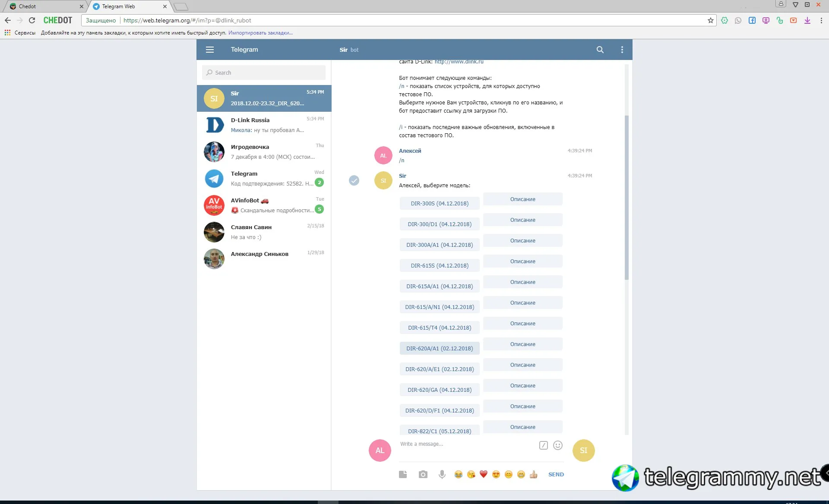Show bot commands via slash icon
The image size is (829, 504).
click(543, 445)
